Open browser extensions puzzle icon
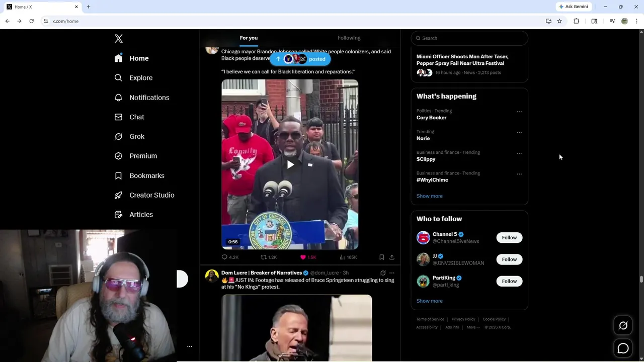Image resolution: width=644 pixels, height=362 pixels. tap(577, 21)
